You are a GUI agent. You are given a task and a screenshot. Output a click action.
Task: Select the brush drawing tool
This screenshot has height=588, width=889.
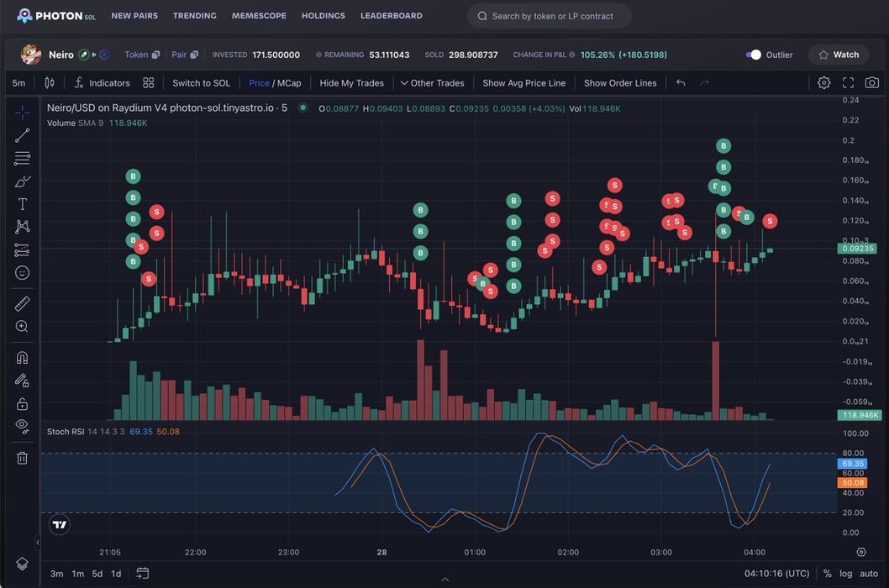pyautogui.click(x=22, y=181)
